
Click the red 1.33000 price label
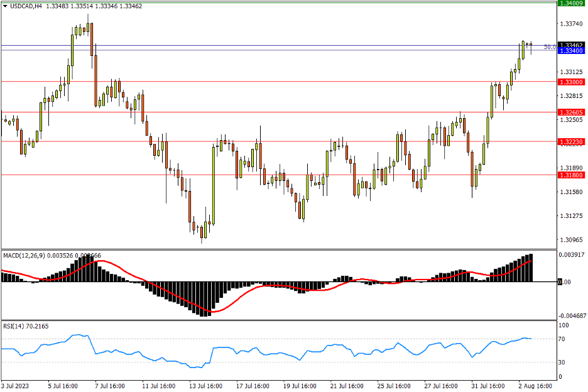(571, 82)
